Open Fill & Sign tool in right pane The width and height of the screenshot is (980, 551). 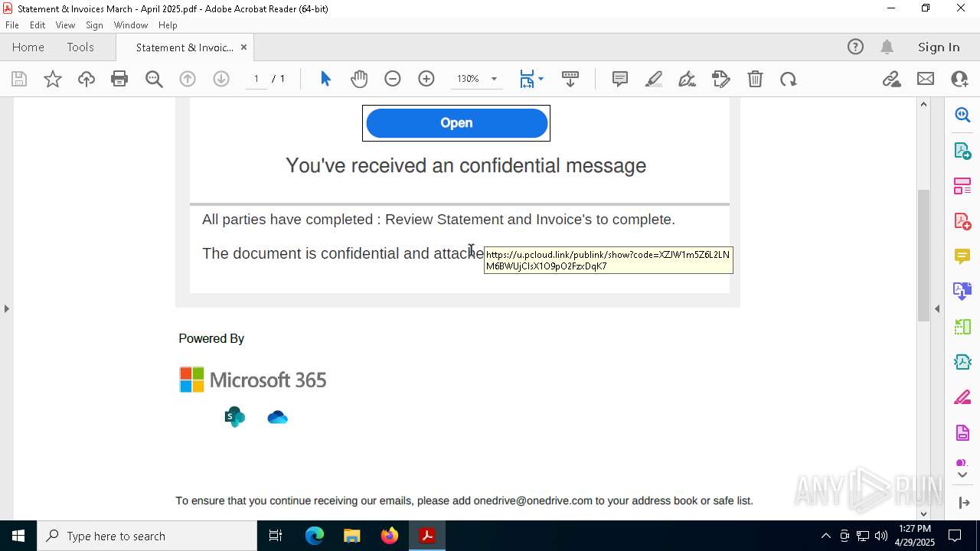tap(962, 397)
